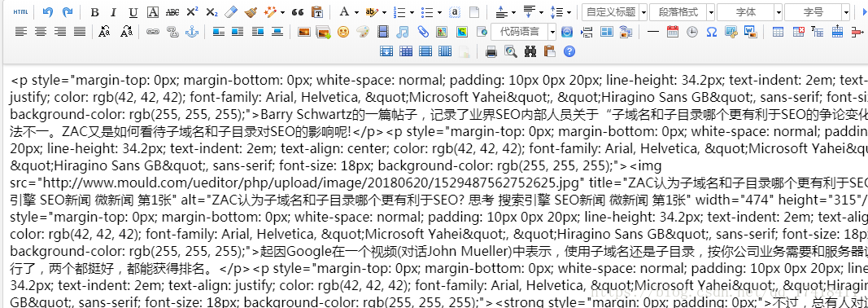The width and height of the screenshot is (868, 308).
Task: Toggle the font border button
Action: (153, 12)
